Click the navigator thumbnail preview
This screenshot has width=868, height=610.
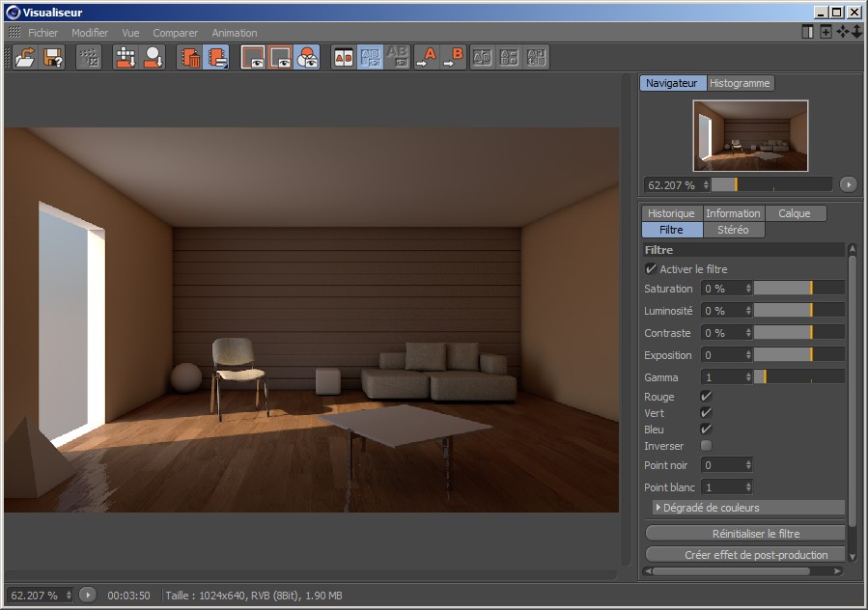coord(750,136)
